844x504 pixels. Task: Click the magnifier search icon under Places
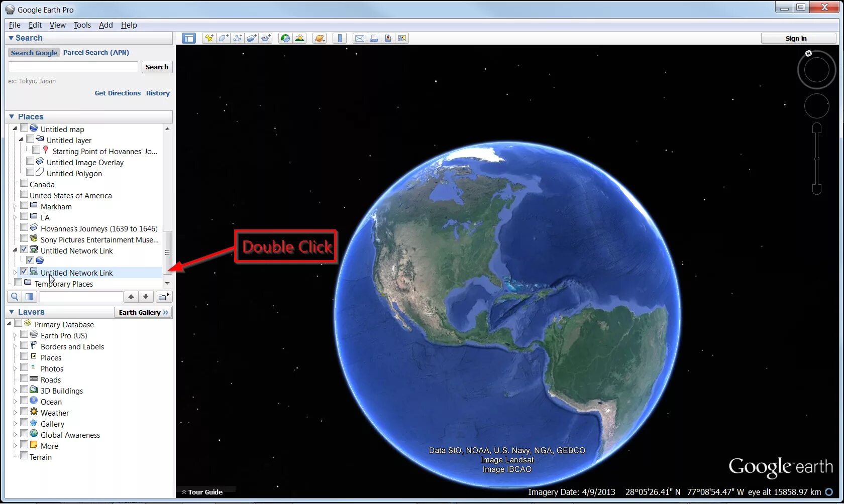(x=15, y=297)
